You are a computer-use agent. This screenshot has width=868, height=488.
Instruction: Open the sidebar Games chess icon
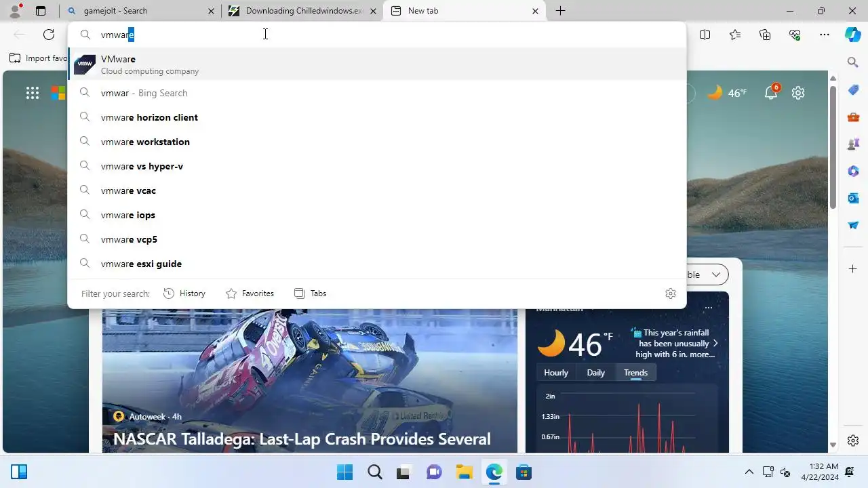click(x=853, y=144)
